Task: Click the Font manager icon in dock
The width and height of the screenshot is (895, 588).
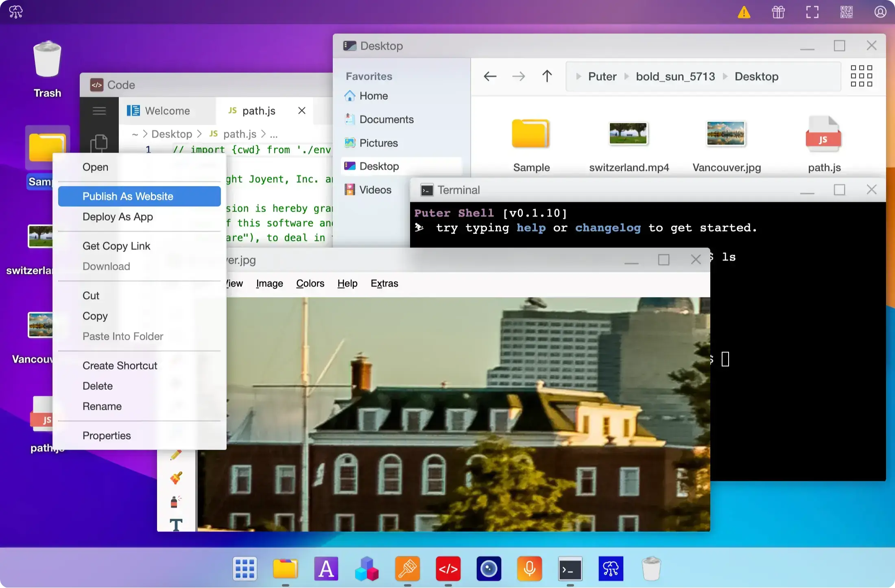Action: tap(326, 568)
